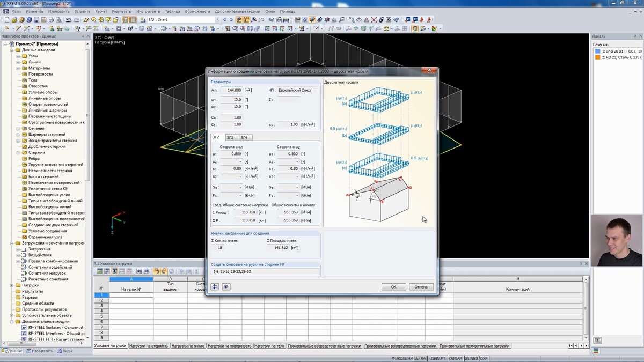Click the back arrow icon in snow dialog
The image size is (644, 362).
click(x=215, y=287)
